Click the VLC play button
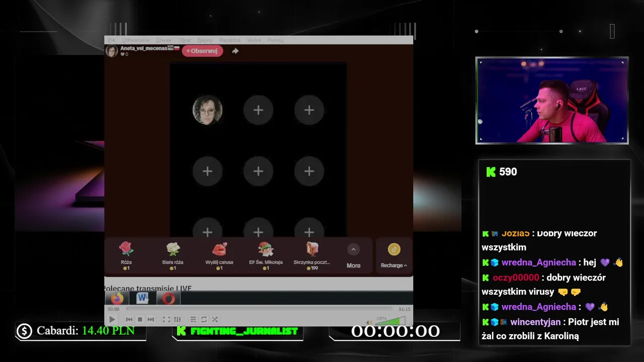 (x=112, y=319)
